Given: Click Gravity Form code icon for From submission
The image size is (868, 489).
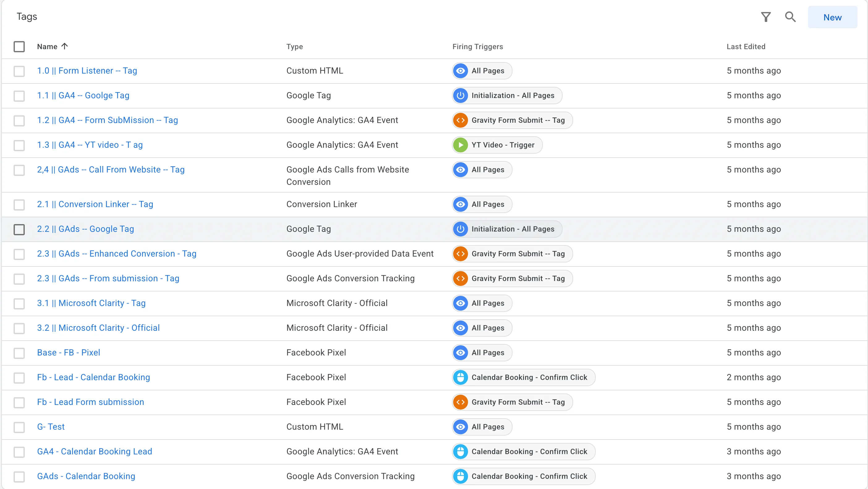Looking at the screenshot, I should pyautogui.click(x=460, y=279).
